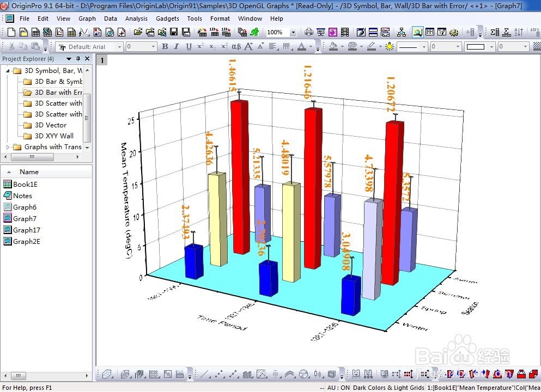The image size is (541, 392).
Task: Create a new project with the blank page icon
Action: pyautogui.click(x=11, y=32)
